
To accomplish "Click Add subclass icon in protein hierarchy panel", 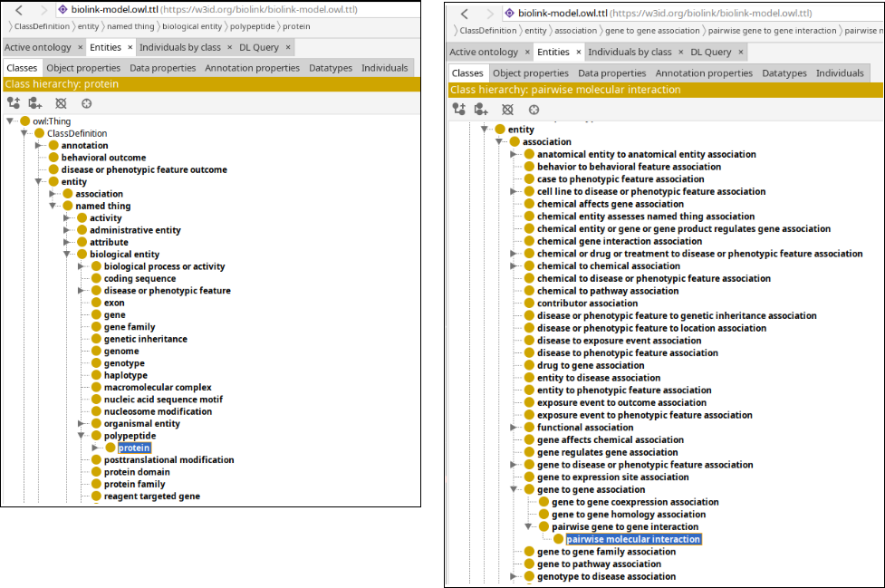I will (x=14, y=103).
